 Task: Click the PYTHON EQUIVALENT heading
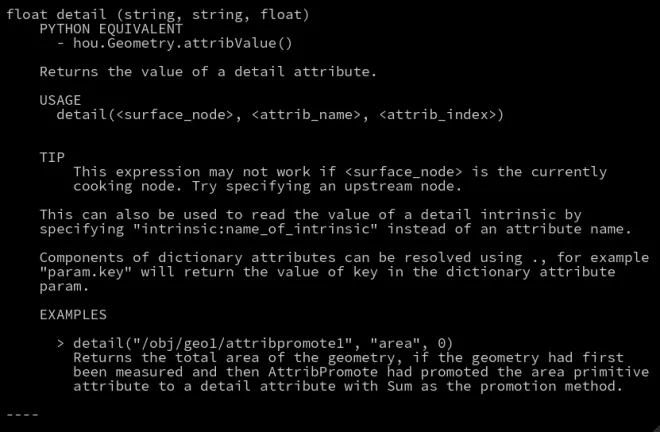point(111,29)
